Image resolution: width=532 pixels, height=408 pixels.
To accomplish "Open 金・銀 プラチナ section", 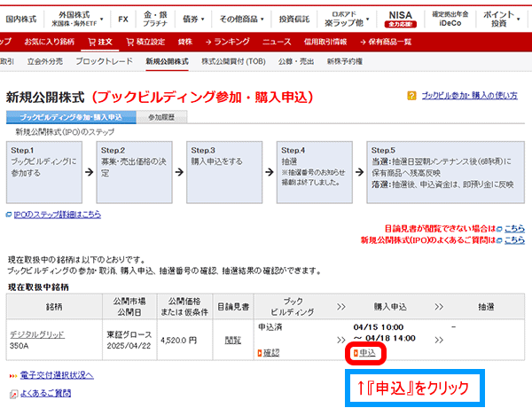I will 155,19.
